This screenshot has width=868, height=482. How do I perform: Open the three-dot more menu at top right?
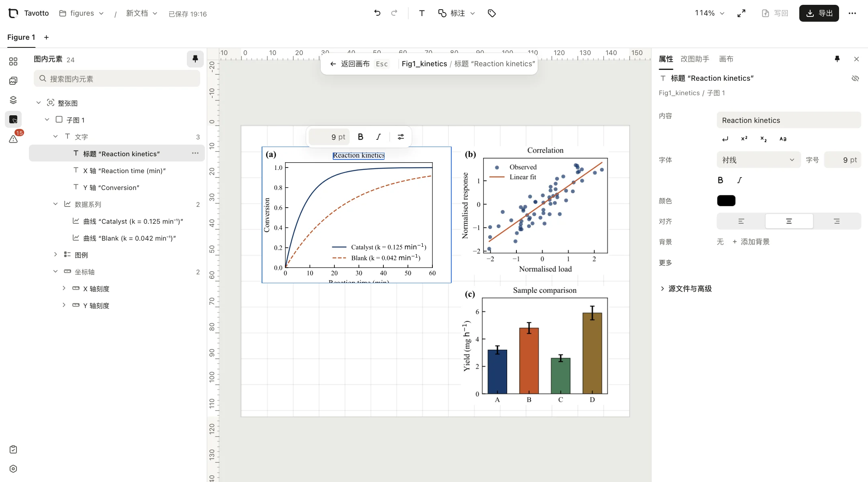point(852,13)
